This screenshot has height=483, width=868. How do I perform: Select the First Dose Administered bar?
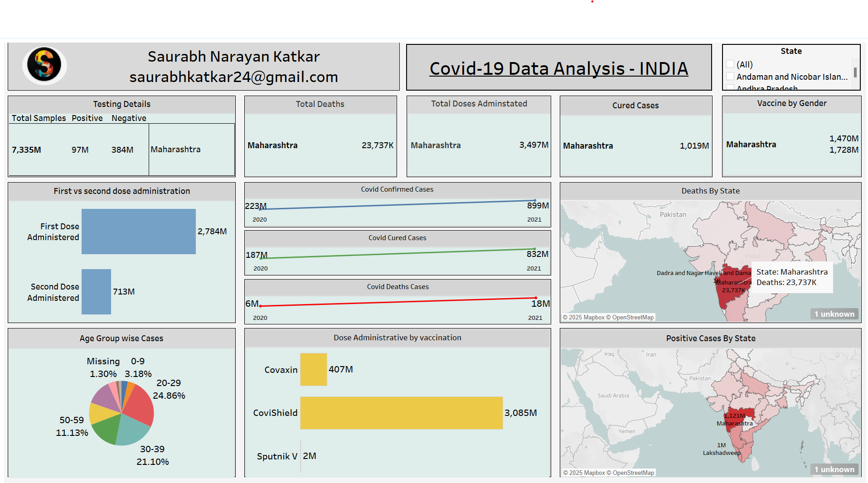click(138, 231)
